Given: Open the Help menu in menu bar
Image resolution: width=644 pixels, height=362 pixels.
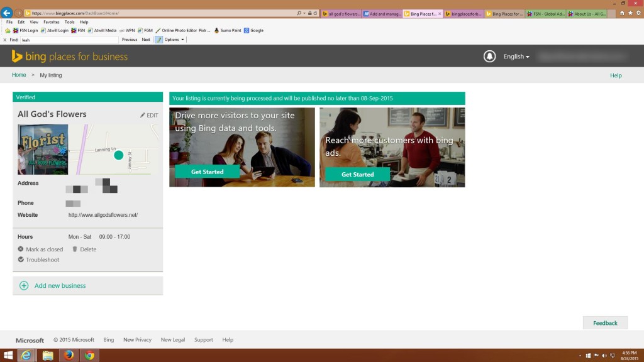Looking at the screenshot, I should tap(84, 22).
